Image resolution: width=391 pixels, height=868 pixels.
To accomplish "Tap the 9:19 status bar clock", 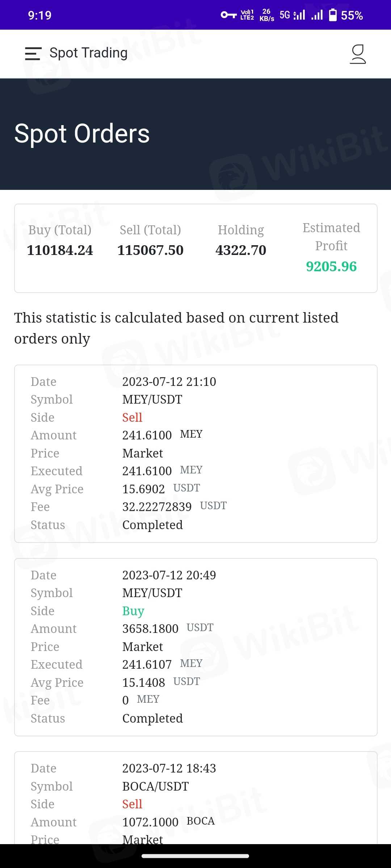I will click(x=40, y=15).
